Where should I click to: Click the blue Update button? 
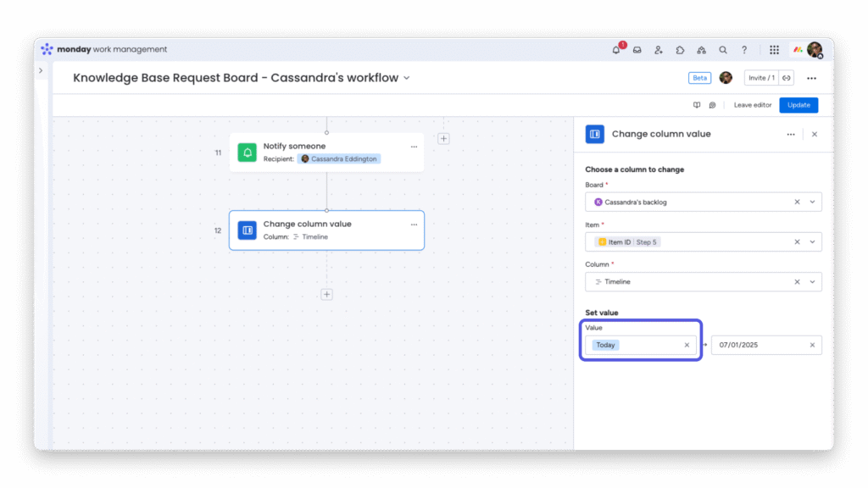[798, 105]
